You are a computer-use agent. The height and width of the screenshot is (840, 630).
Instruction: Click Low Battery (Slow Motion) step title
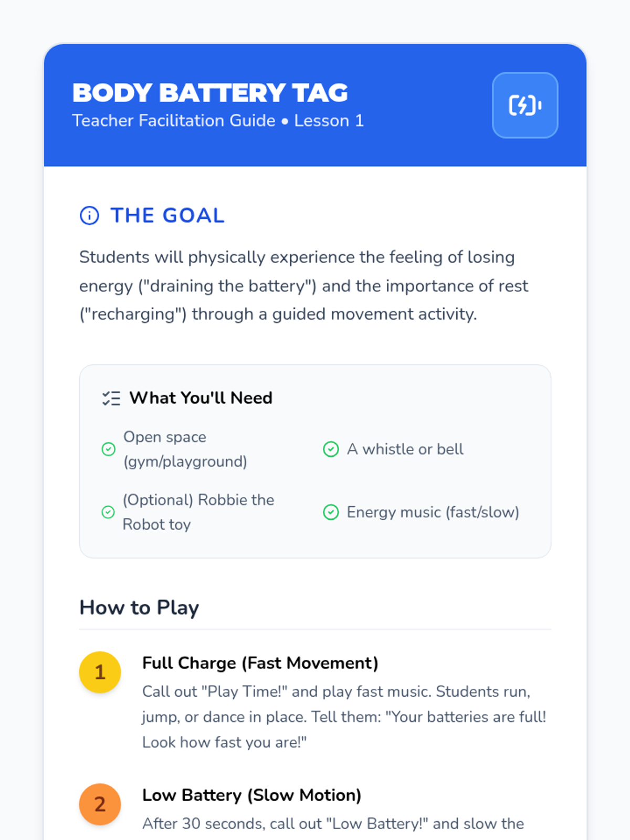pos(251,795)
